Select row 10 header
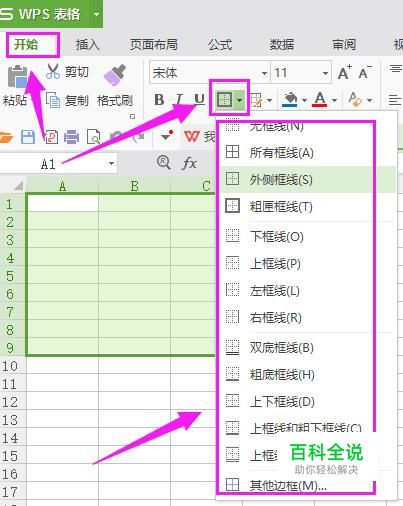 pos(13,366)
